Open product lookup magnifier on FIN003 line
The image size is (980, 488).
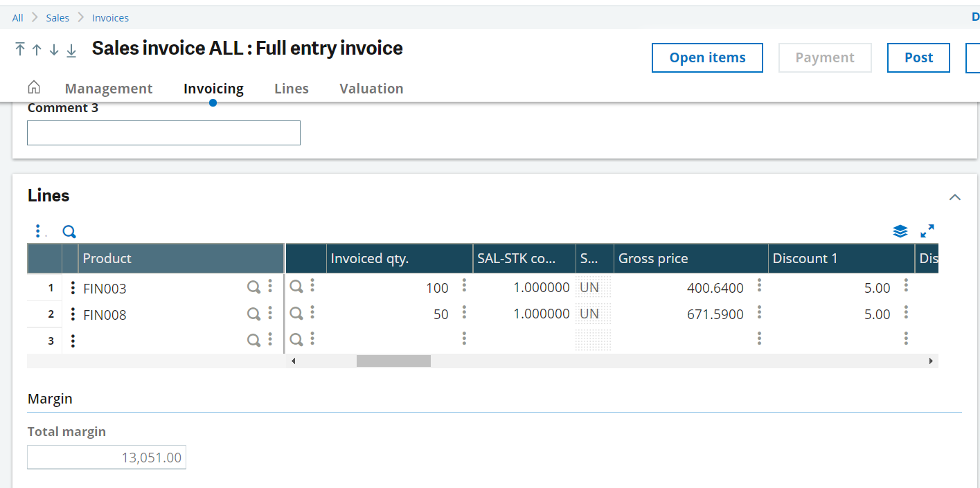pos(254,286)
